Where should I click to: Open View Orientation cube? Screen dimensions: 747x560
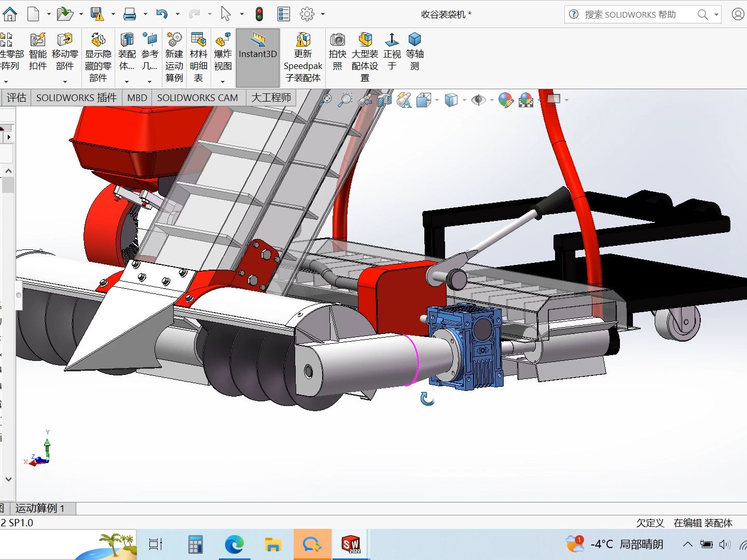coord(424,100)
